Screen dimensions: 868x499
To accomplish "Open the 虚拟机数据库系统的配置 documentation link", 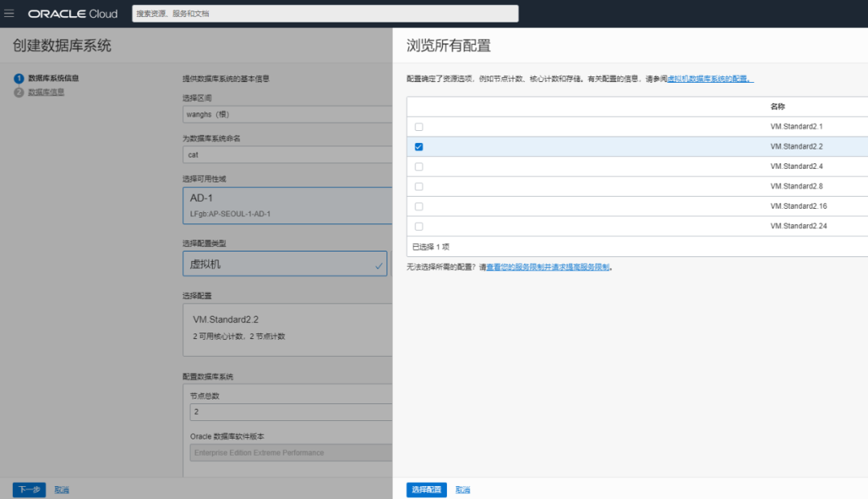I will [x=710, y=79].
